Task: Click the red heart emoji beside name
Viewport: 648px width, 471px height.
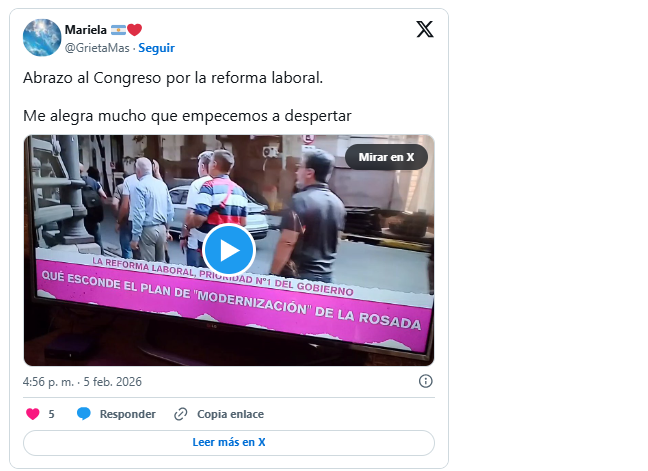Action: click(134, 30)
